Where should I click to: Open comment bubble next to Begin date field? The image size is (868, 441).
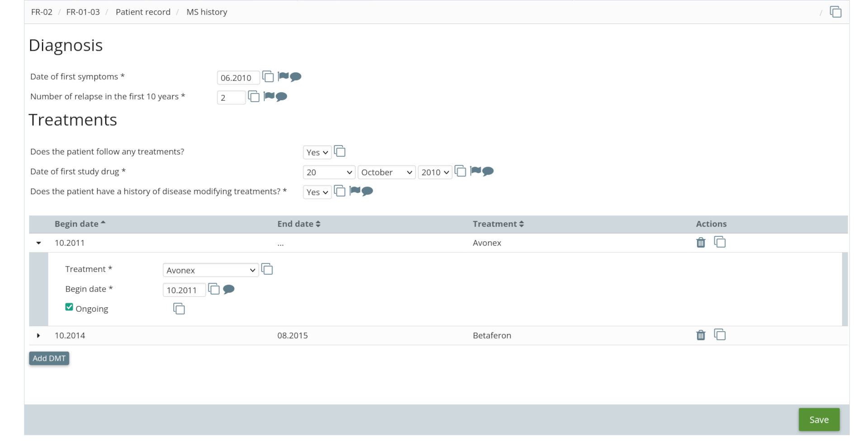coord(229,289)
